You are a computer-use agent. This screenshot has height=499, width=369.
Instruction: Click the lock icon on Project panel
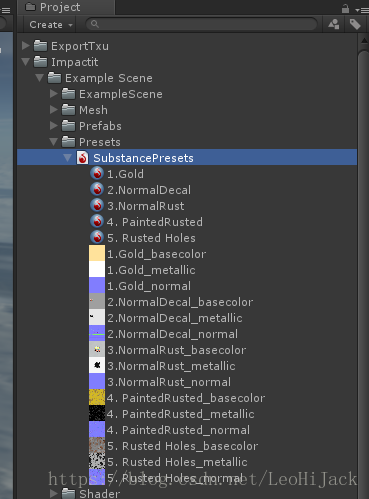coord(345,8)
